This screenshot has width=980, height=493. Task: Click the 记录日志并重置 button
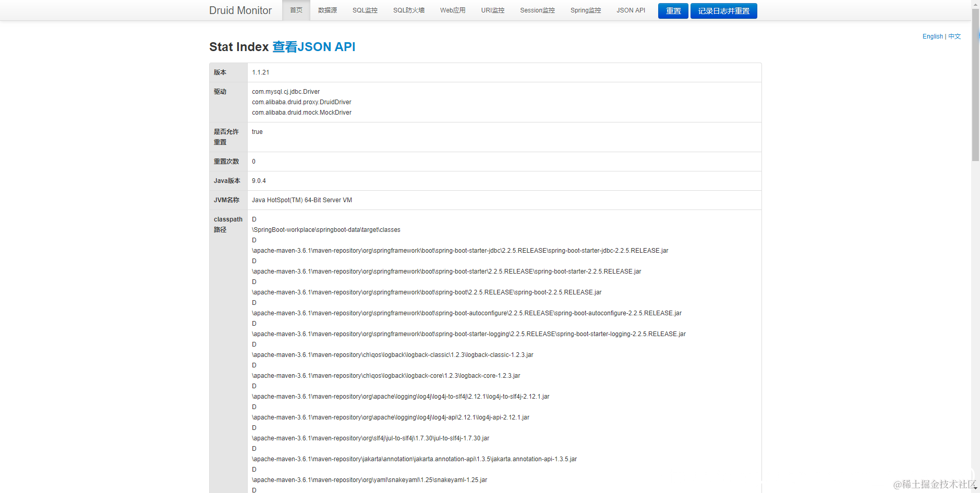(724, 11)
